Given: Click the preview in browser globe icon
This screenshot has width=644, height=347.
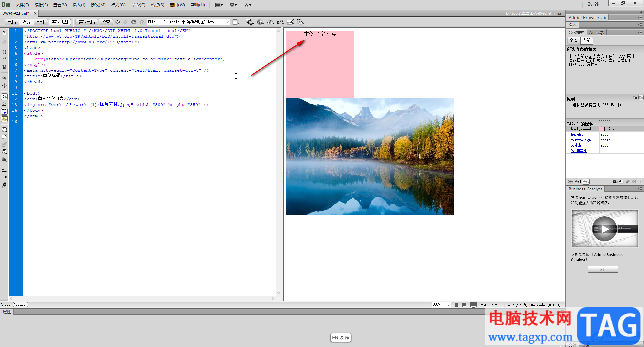Looking at the screenshot, I should coord(260,22).
